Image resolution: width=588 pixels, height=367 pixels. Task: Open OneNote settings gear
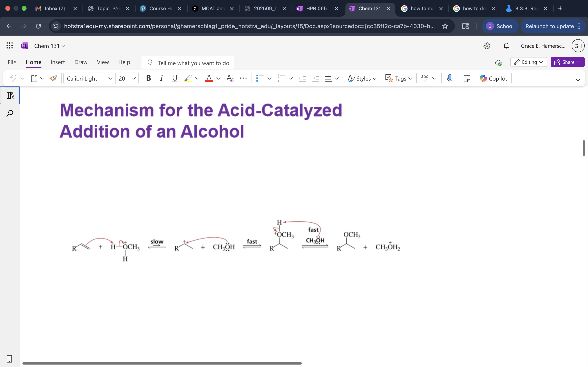487,45
